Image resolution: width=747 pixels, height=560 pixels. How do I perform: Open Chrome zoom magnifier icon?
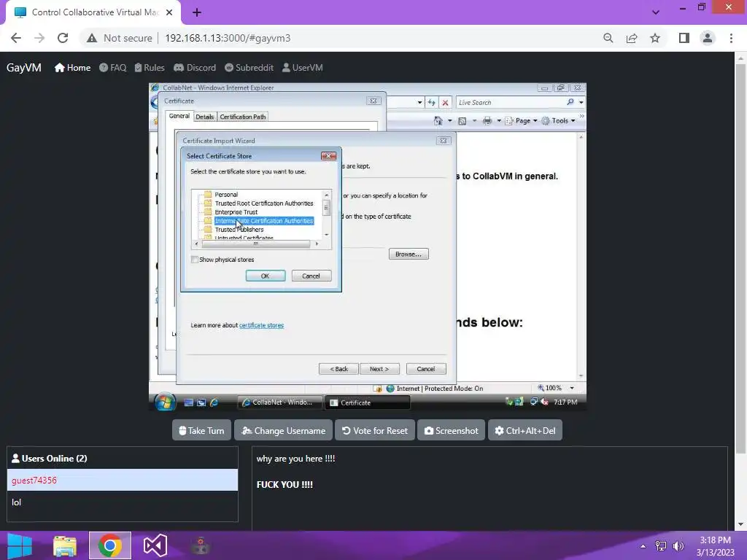click(608, 38)
